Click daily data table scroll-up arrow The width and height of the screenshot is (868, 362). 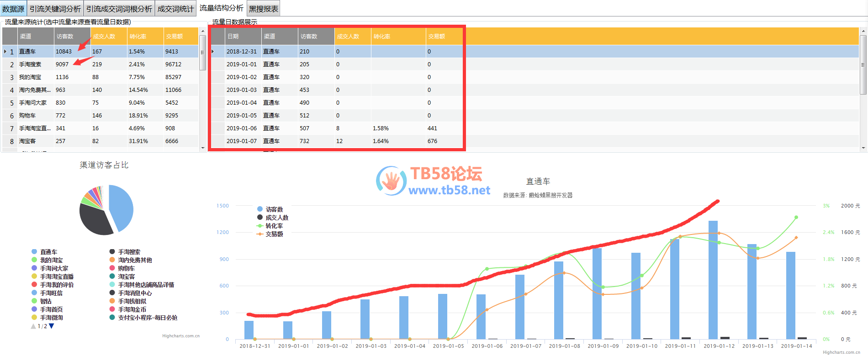click(863, 31)
